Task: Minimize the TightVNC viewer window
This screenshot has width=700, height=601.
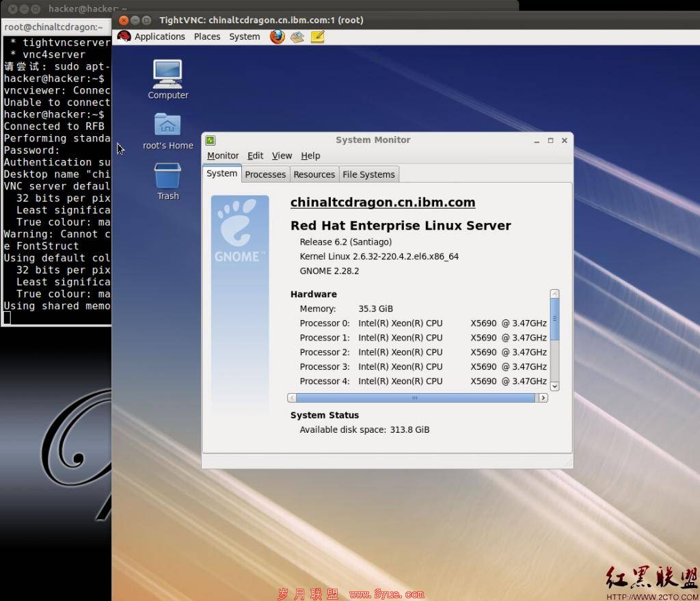Action: tap(135, 20)
